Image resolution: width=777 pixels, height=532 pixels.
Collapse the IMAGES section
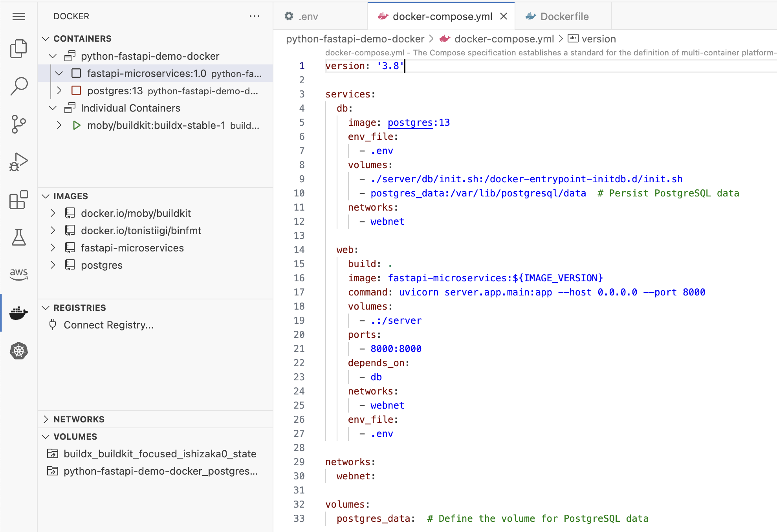coord(46,196)
